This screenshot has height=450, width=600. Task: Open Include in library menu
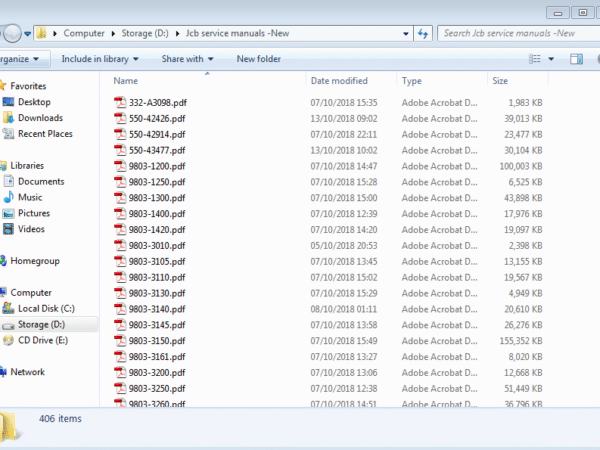[100, 59]
